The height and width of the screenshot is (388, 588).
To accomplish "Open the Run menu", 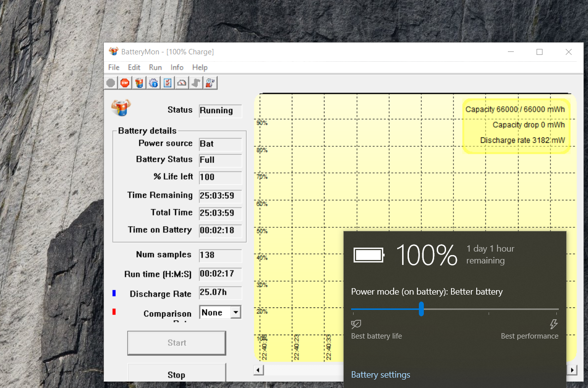I will pos(155,68).
